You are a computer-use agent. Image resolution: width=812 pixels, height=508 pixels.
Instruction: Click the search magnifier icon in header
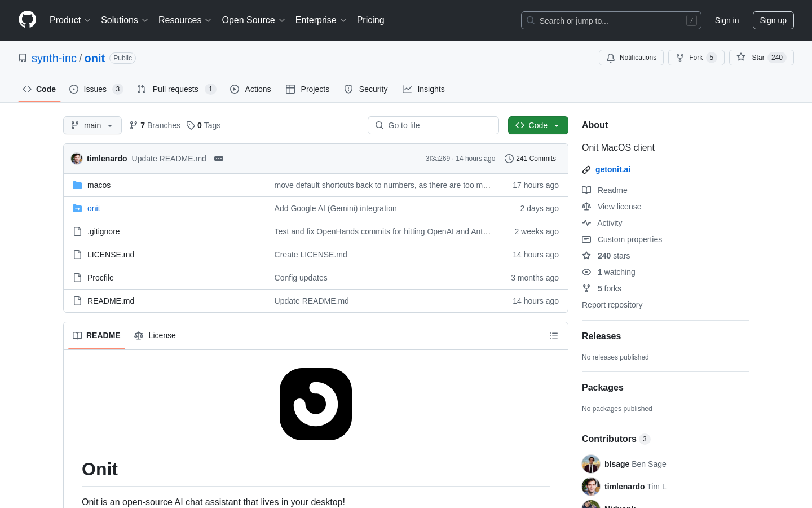click(x=531, y=20)
